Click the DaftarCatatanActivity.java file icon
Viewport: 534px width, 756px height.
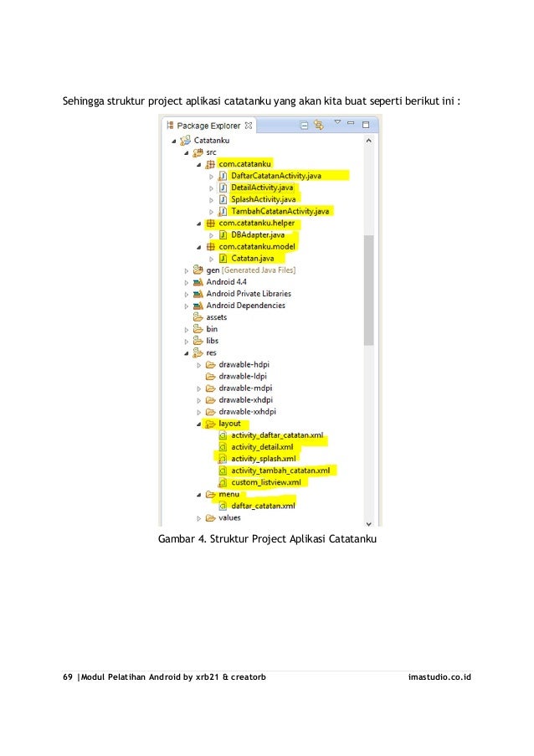(x=222, y=176)
